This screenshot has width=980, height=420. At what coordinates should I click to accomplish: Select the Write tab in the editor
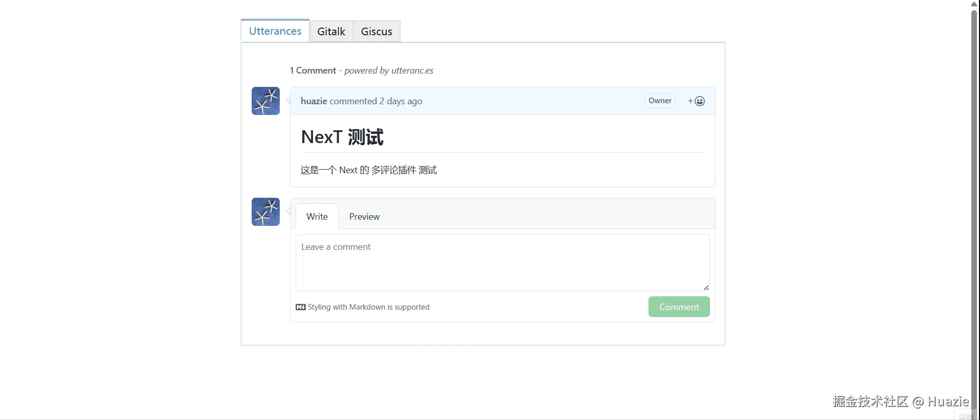point(317,217)
